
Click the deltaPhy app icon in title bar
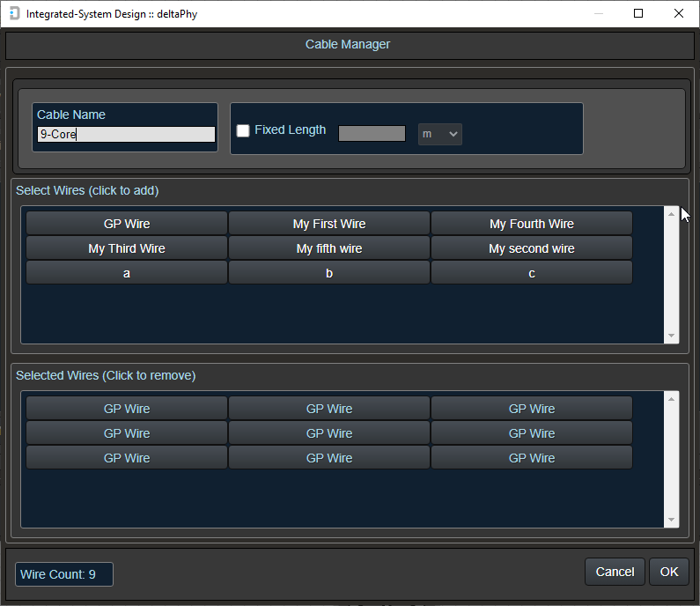14,14
